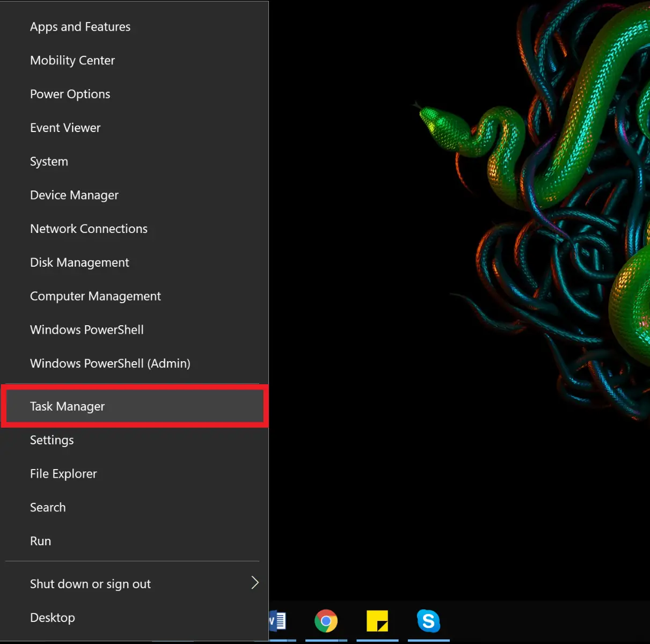The image size is (650, 644).
Task: Launch Windows PowerShell
Action: coord(86,330)
